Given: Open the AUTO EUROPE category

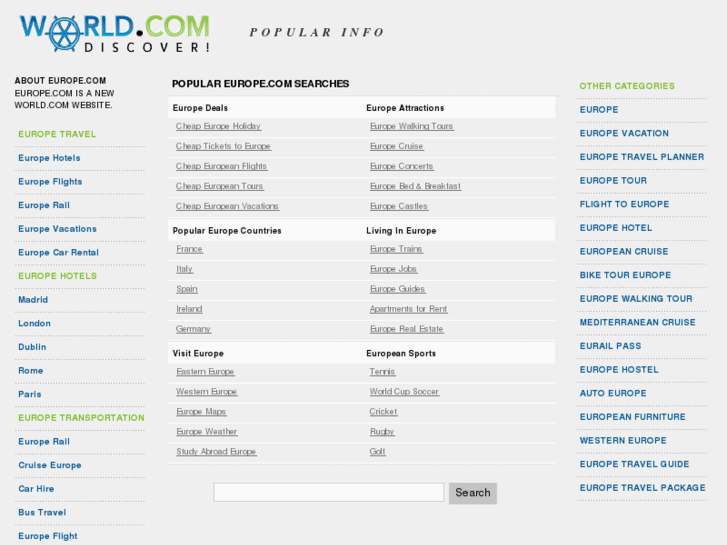Looking at the screenshot, I should [x=613, y=394].
